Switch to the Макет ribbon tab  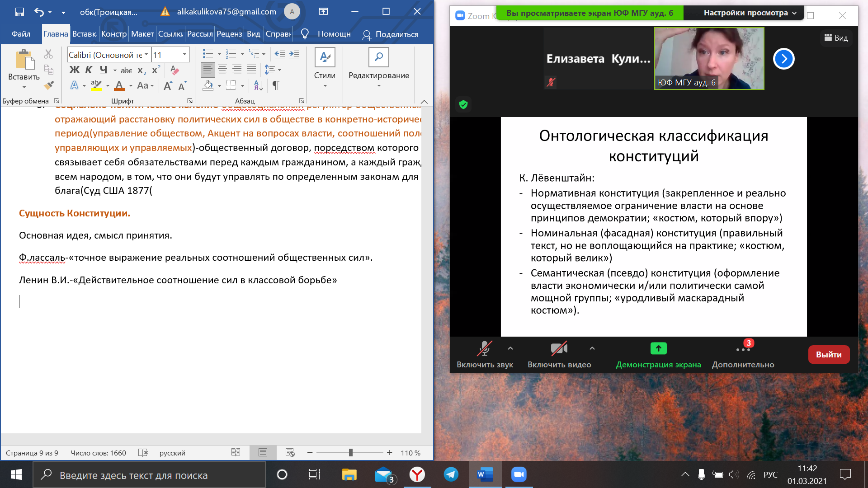point(142,34)
